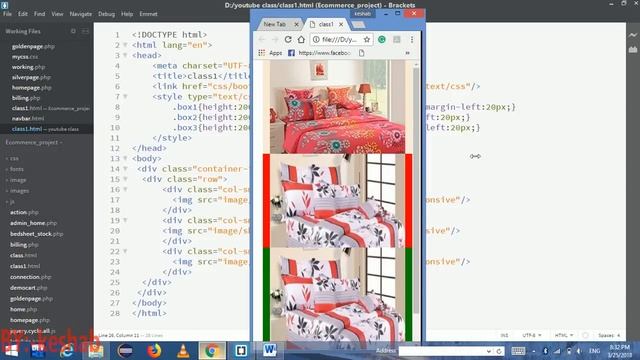Screen dimensions: 640x360
Task: Open the Facebook bookmark link
Action: (x=319, y=53)
